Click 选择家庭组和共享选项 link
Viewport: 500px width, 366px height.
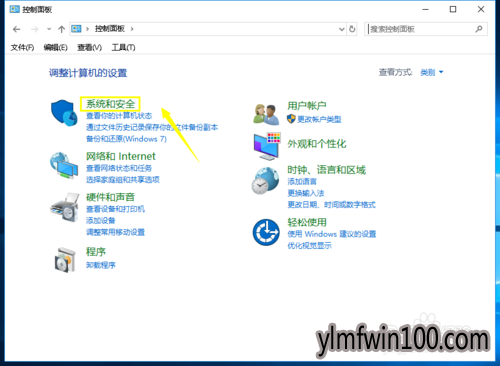123,180
